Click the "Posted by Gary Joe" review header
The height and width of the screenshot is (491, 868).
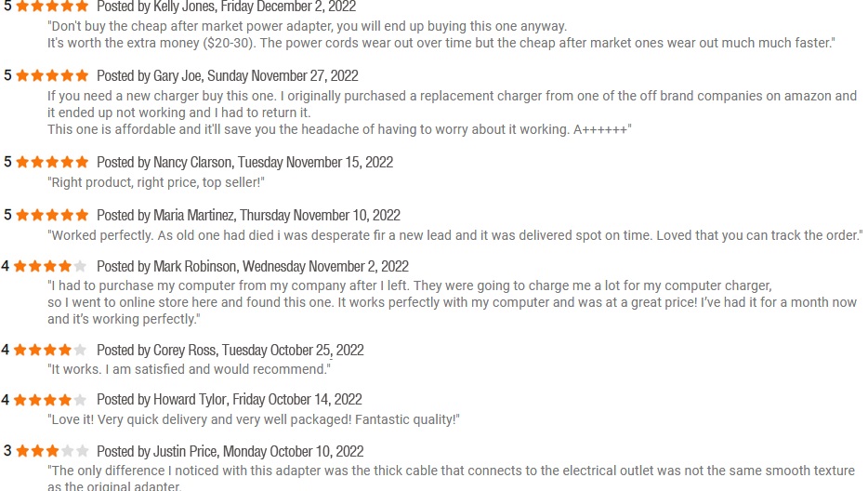pyautogui.click(x=227, y=75)
